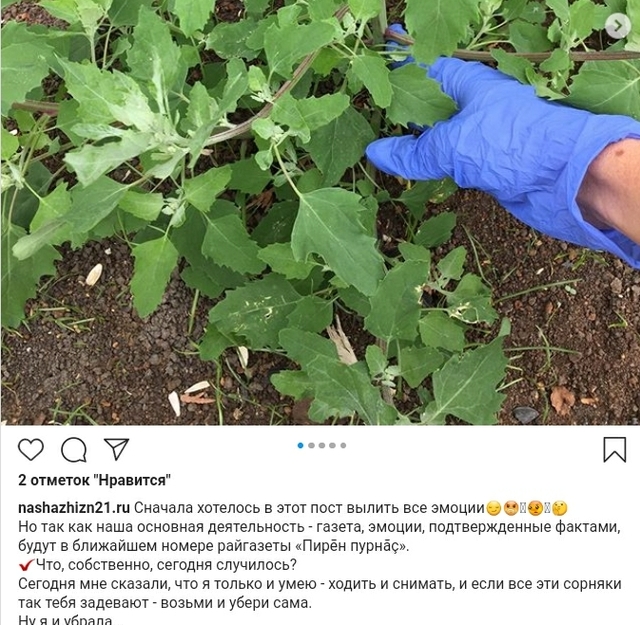This screenshot has height=625, width=640.
Task: Jump to the last carousel dot
Action: 343,445
